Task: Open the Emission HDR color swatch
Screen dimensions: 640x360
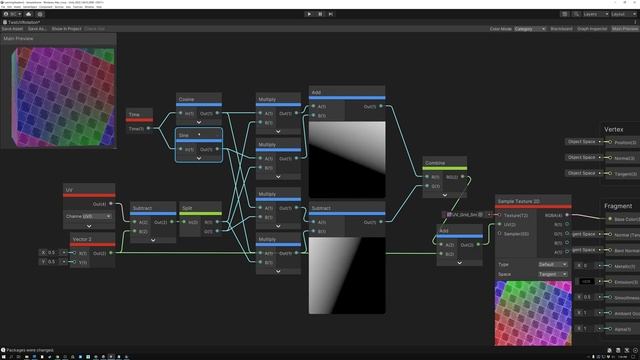Action: 586,281
